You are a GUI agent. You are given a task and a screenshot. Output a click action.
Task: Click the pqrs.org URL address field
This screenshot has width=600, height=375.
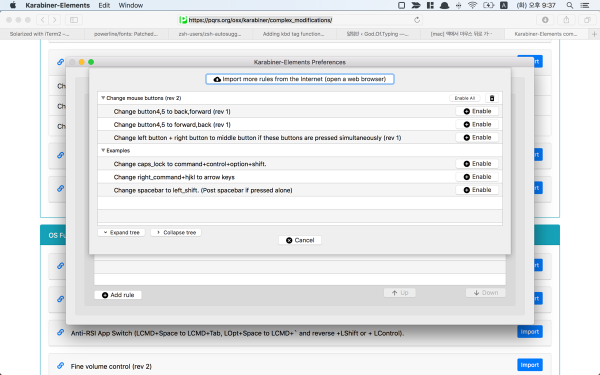point(300,20)
